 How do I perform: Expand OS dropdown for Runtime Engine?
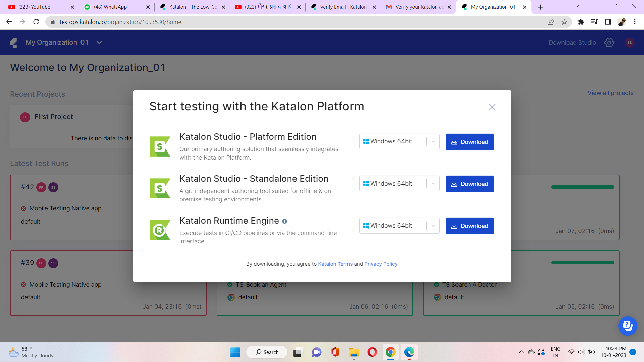coord(433,226)
